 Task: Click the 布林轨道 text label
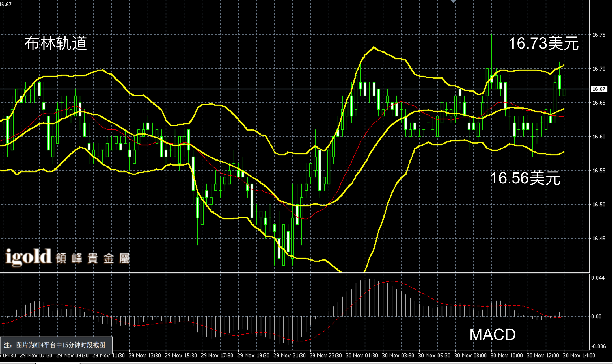[x=56, y=43]
